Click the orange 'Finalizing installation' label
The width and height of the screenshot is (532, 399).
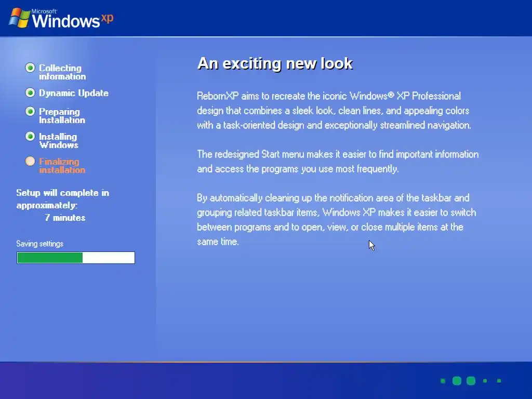coord(62,166)
